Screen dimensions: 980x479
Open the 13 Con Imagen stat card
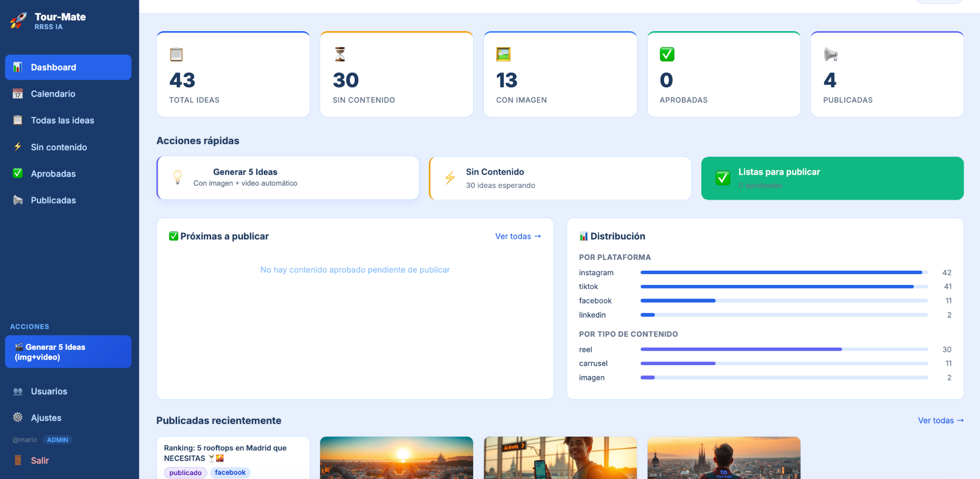(560, 75)
